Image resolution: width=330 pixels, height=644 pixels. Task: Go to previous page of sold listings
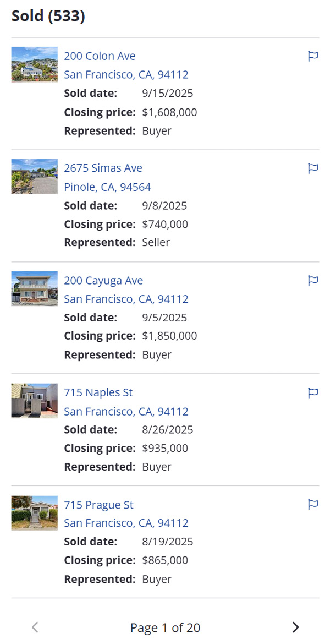point(35,627)
